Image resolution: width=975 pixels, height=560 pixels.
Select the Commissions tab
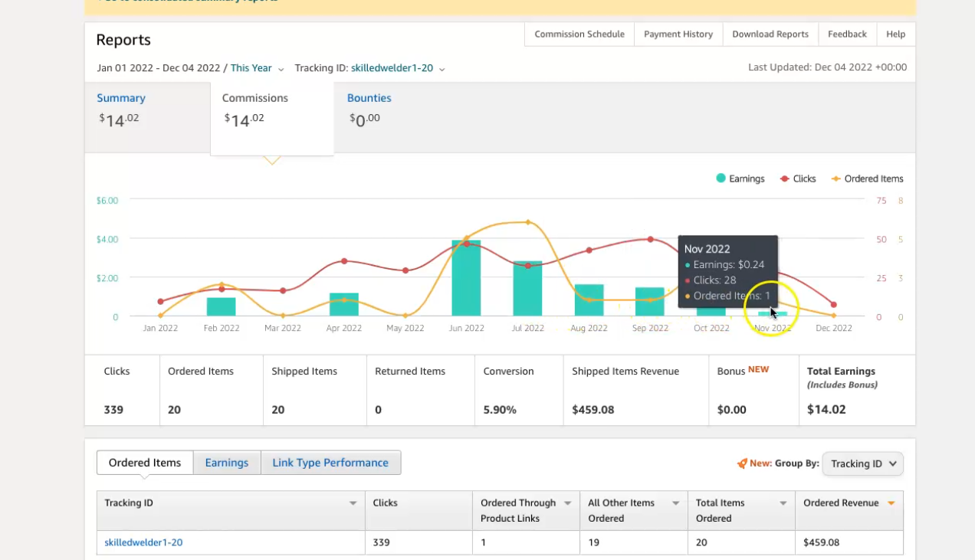[272, 117]
